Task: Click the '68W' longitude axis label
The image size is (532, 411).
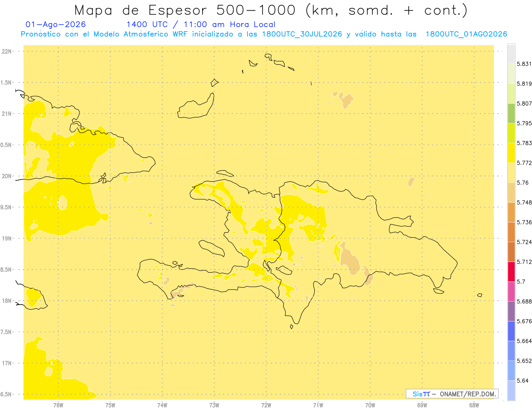Action: tap(474, 405)
